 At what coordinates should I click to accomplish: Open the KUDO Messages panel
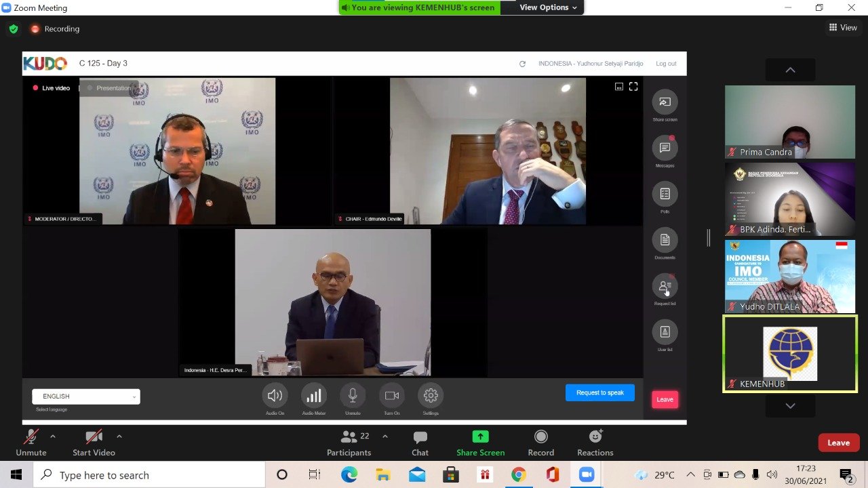[665, 148]
